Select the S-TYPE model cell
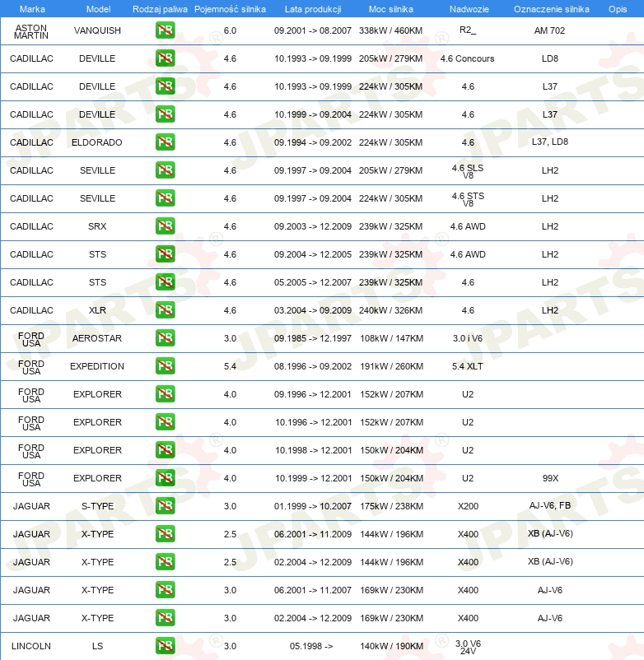644x660 pixels. pyautogui.click(x=97, y=506)
